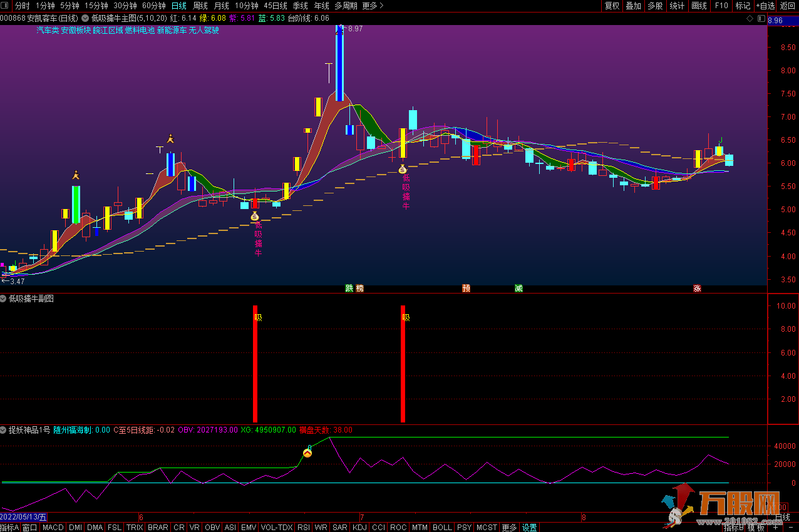
Task: Click the second red 吸 signal bar
Action: (x=403, y=364)
